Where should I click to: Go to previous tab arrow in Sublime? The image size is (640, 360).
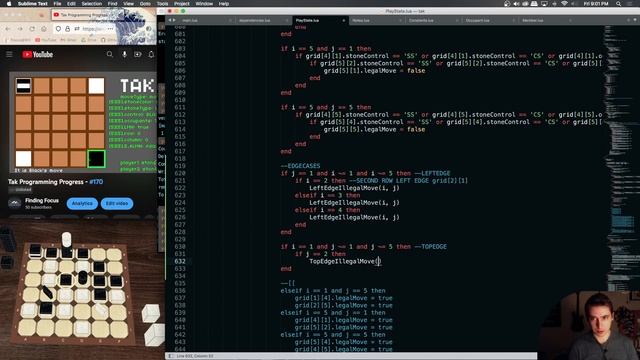[x=170, y=20]
